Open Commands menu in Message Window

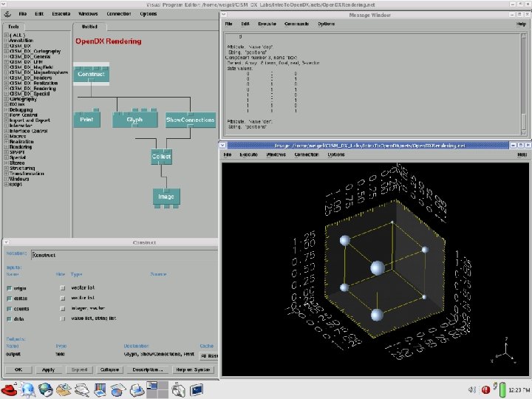point(296,24)
